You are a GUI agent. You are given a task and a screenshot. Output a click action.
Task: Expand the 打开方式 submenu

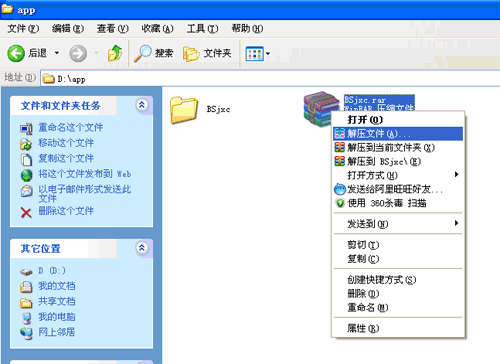coord(397,175)
